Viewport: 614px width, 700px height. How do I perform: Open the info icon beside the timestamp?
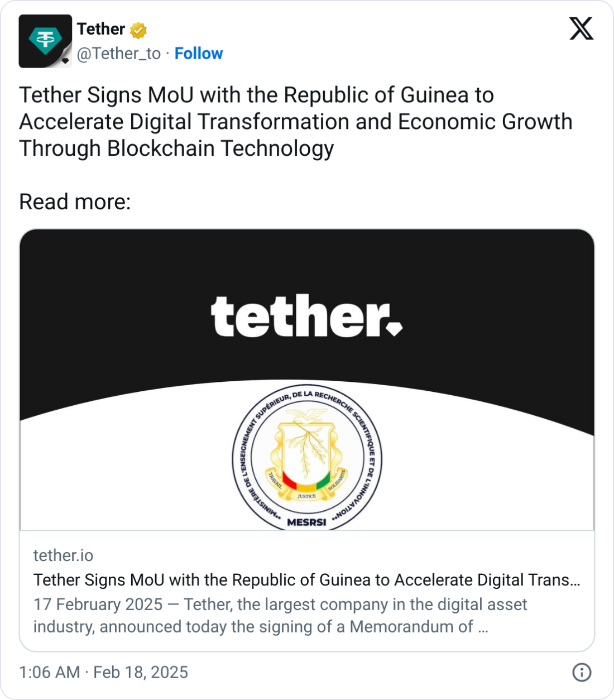(582, 672)
